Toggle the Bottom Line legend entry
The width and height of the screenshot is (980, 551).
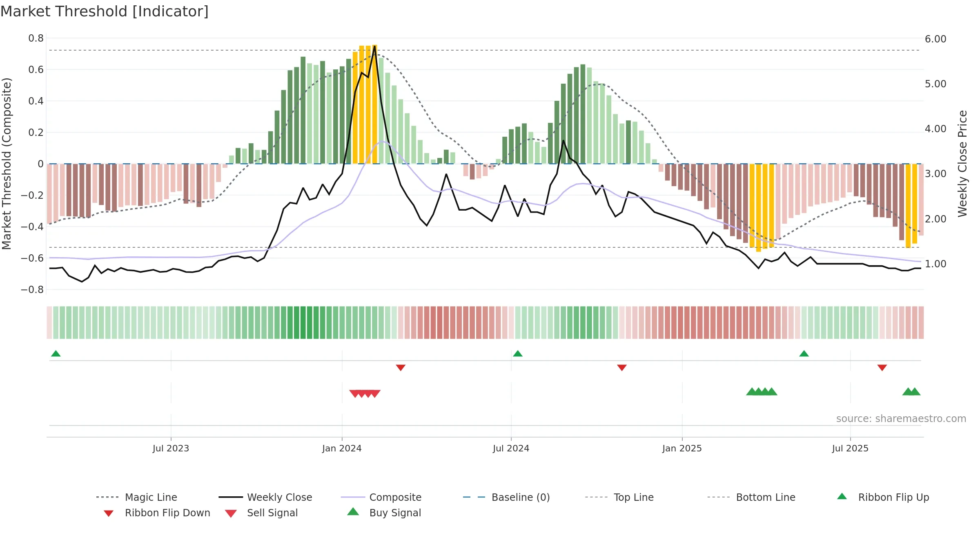pyautogui.click(x=751, y=497)
